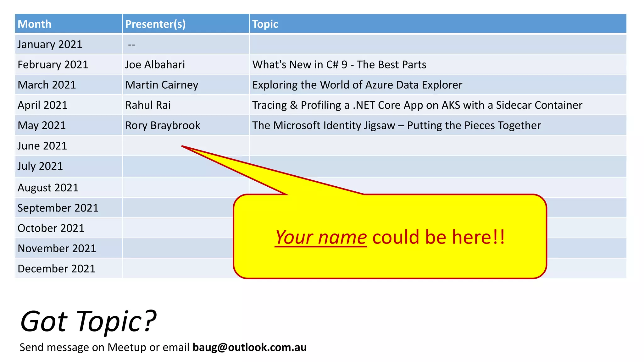This screenshot has width=644, height=362.
Task: Select the January 2021 cell
Action: tap(50, 44)
